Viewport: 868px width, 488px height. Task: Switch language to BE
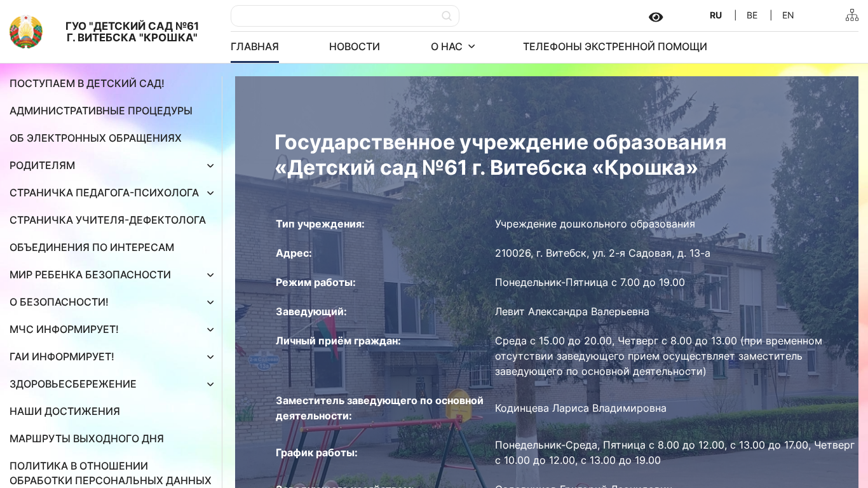[752, 15]
